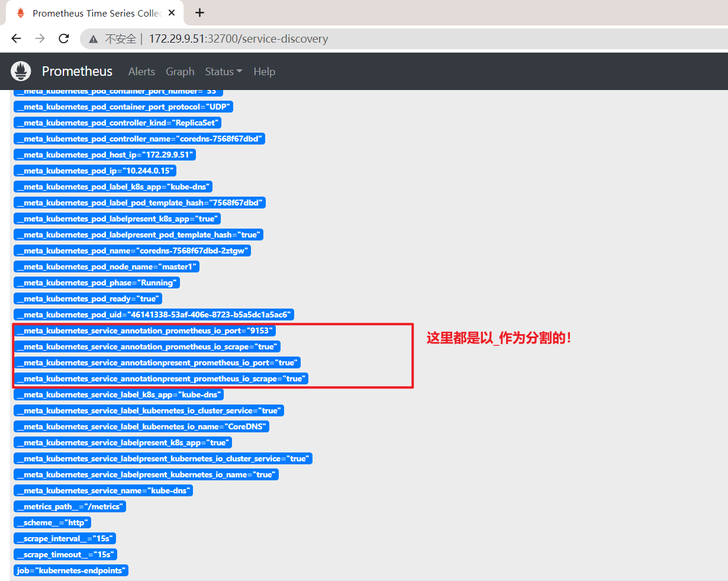Click label __metrics_path__="/metrics"

click(x=70, y=506)
